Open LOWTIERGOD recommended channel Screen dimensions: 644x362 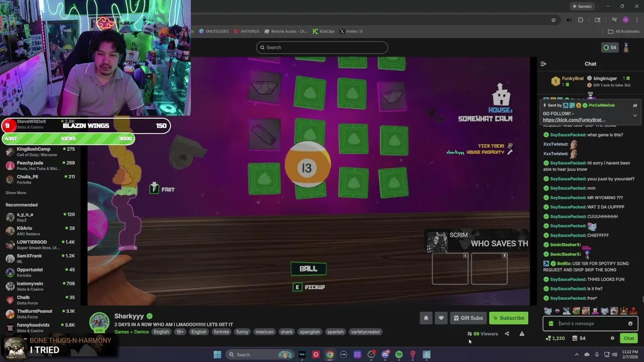pyautogui.click(x=40, y=245)
